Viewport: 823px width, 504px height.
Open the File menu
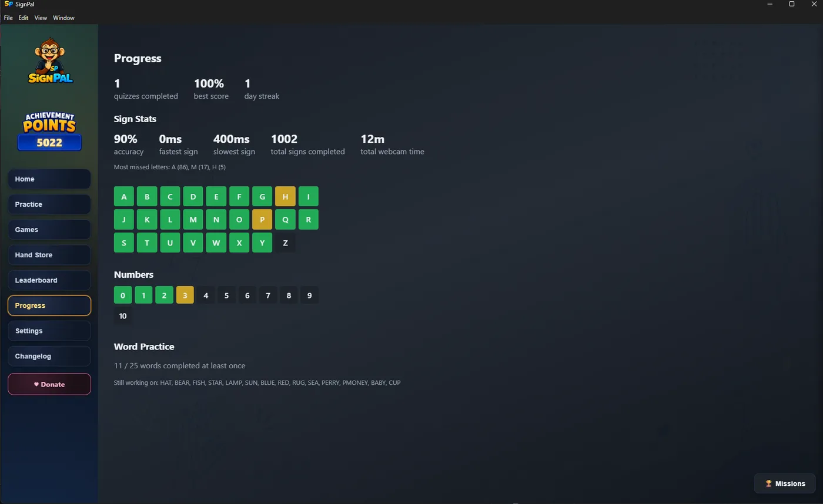click(8, 18)
